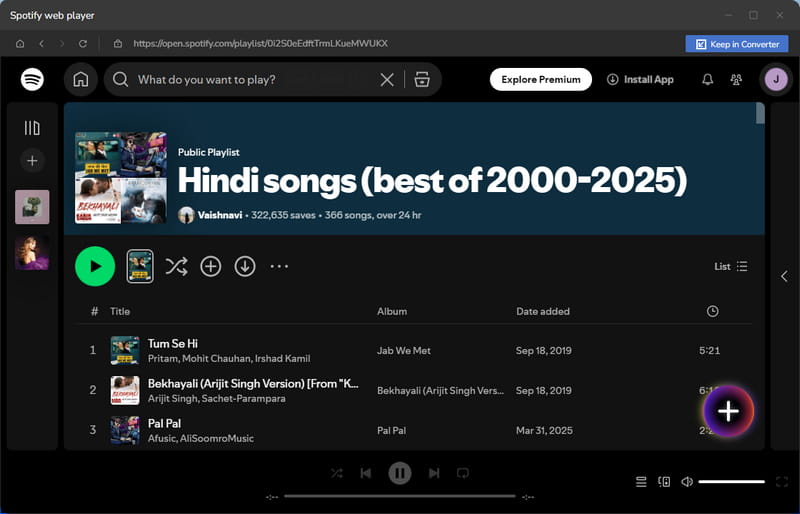Click the Tum Se Hi track title
This screenshot has width=800, height=514.
(x=172, y=344)
